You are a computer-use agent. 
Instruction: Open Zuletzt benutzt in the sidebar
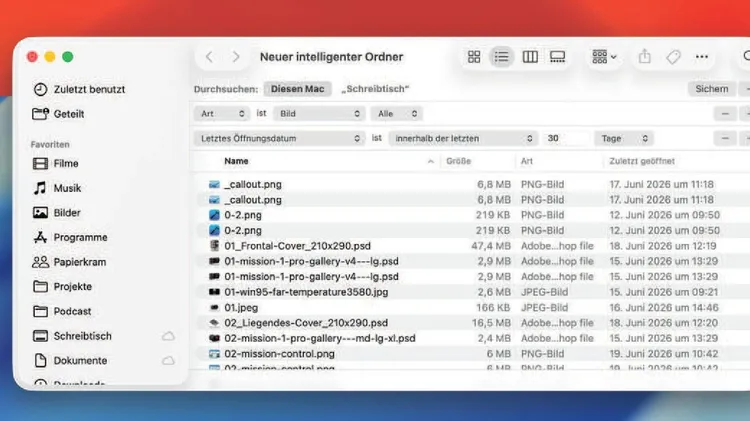(x=79, y=89)
